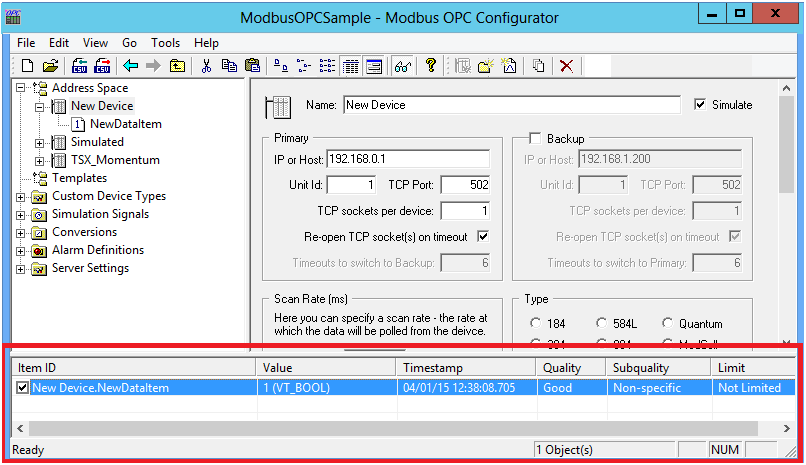Expand the Simulated device node
Screen dimensions: 806x465
pos(39,143)
